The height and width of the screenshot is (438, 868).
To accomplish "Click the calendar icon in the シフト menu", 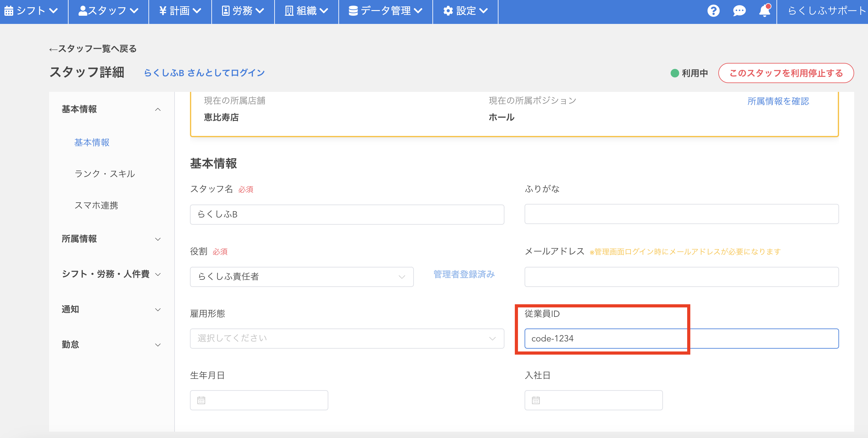I will (x=9, y=11).
